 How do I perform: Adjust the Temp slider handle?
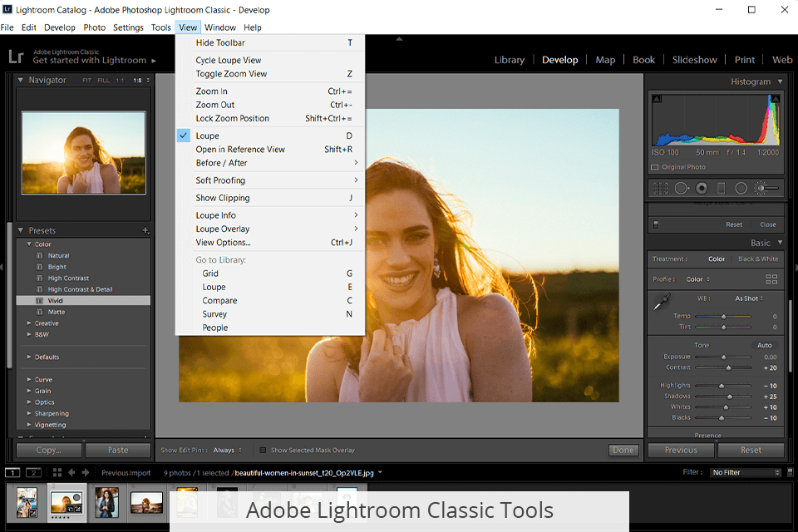pos(723,317)
